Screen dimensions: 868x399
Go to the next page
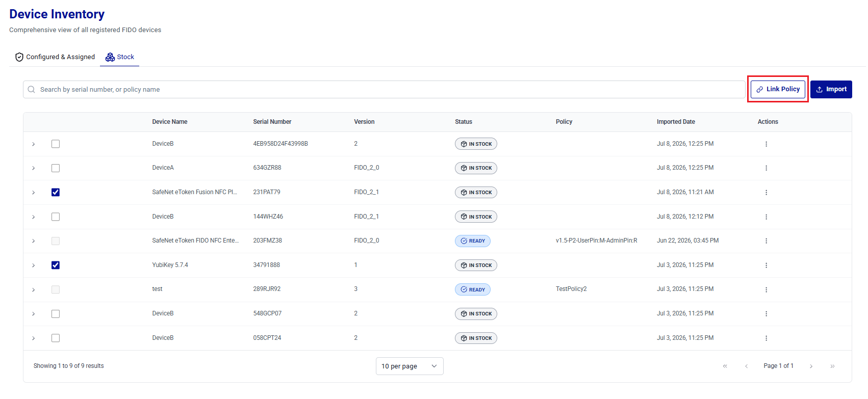point(811,366)
